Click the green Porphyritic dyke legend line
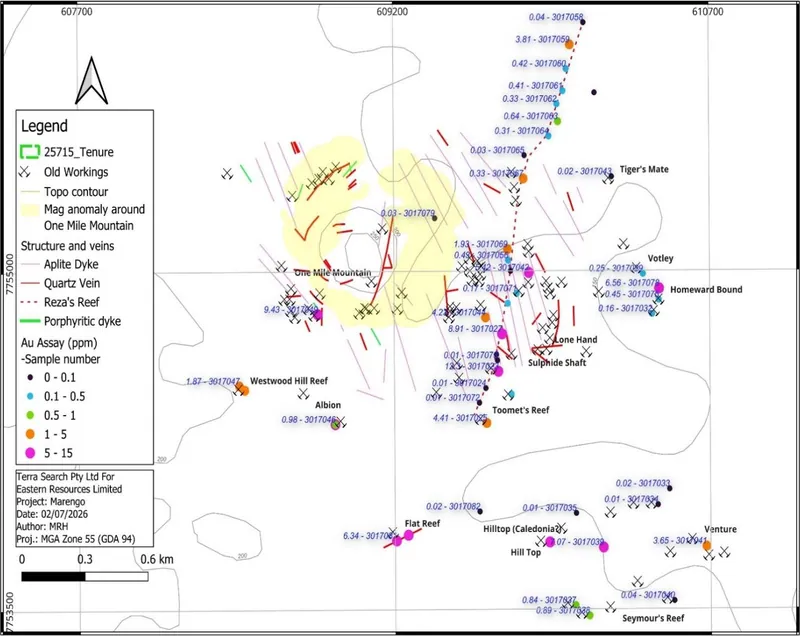Screen dimensions: 800x636 click(x=30, y=321)
